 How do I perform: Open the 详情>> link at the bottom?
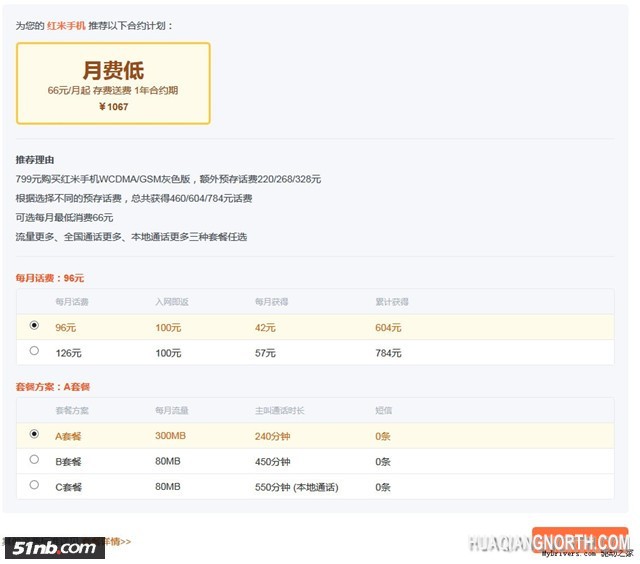tap(118, 542)
